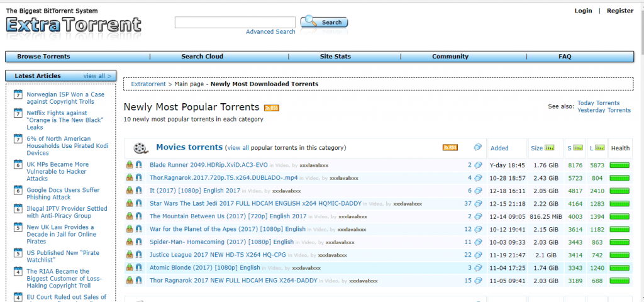Open Today Torrents link
The width and height of the screenshot is (644, 302).
point(599,103)
